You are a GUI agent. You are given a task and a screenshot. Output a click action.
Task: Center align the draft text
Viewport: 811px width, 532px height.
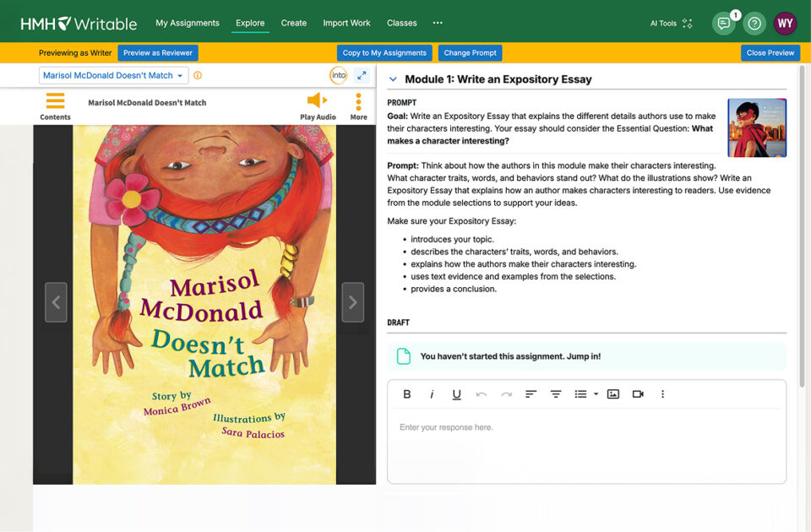click(556, 394)
